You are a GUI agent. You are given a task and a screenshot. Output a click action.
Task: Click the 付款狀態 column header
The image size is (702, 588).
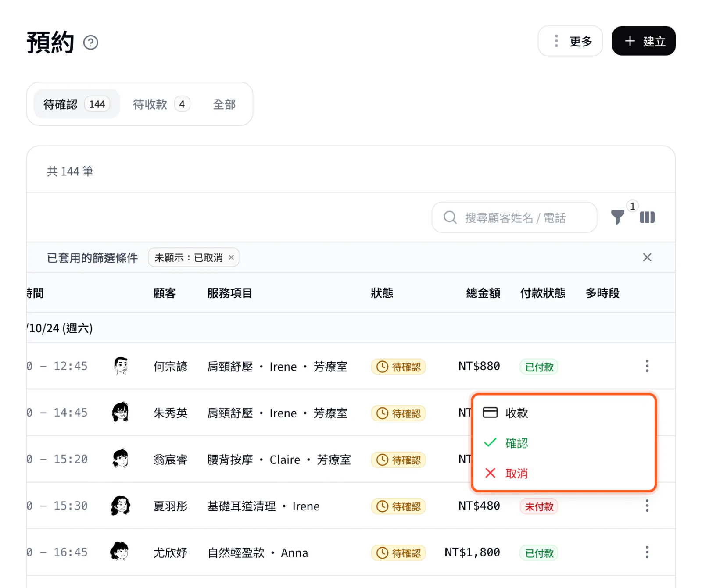542,293
